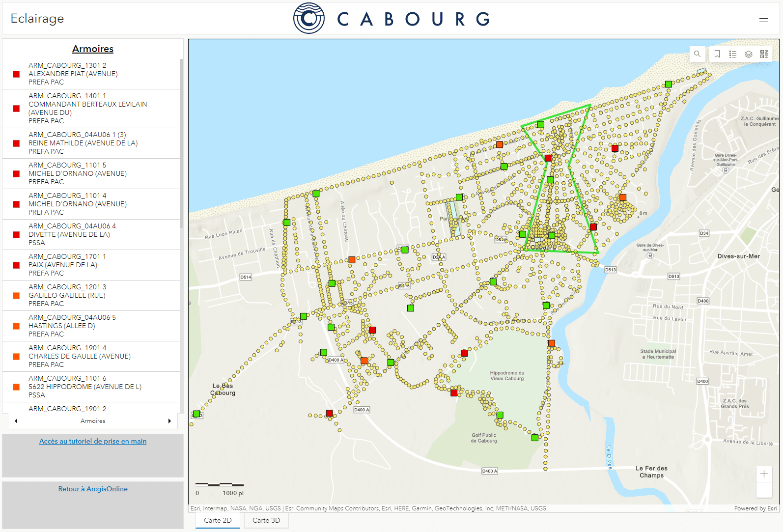Image resolution: width=783 pixels, height=532 pixels.
Task: Click the D514 road shield on the map
Action: (246, 277)
